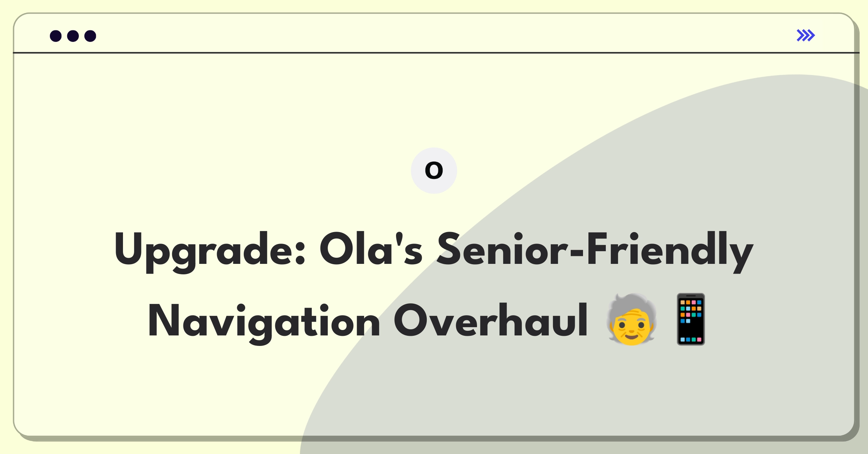Click the 'O' avatar icon
This screenshot has width=868, height=454.
(x=434, y=170)
